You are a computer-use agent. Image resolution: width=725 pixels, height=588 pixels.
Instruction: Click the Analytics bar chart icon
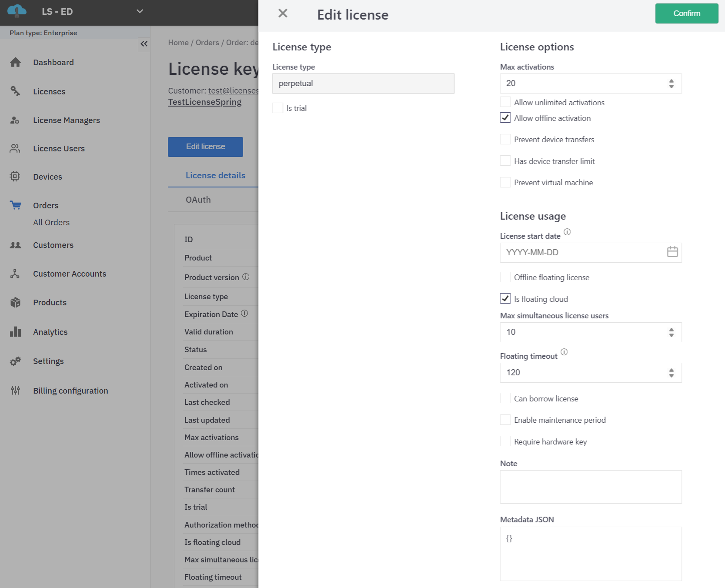pos(16,332)
